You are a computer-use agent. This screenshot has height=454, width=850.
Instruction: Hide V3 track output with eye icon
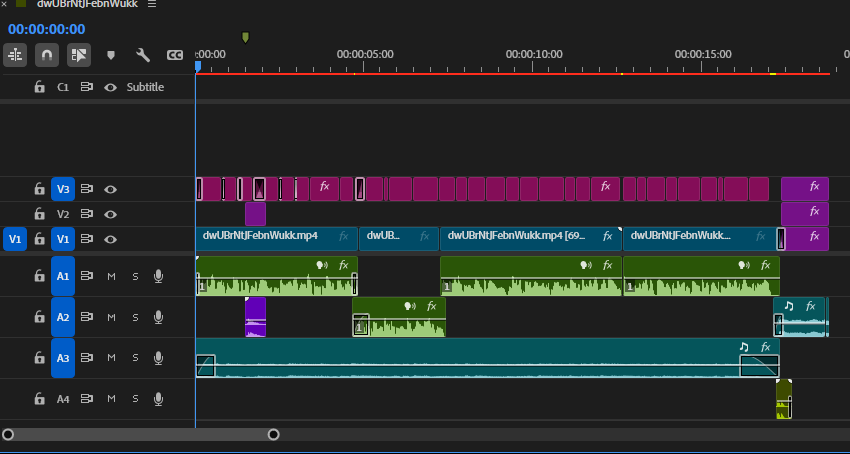111,189
